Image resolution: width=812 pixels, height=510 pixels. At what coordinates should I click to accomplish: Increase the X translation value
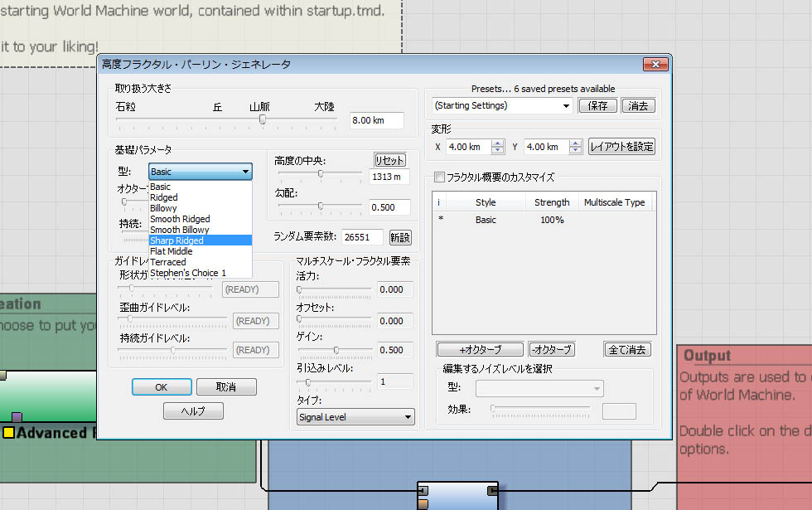point(498,143)
